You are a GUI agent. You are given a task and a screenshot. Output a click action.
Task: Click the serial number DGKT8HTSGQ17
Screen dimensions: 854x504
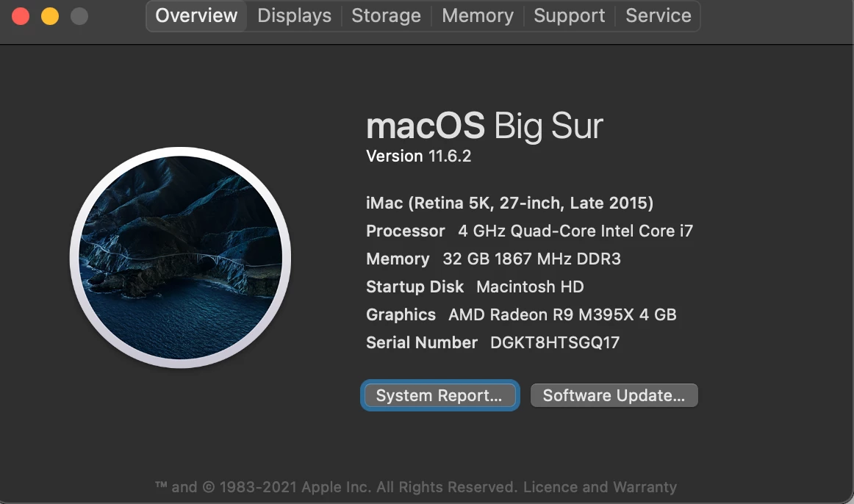coord(554,342)
